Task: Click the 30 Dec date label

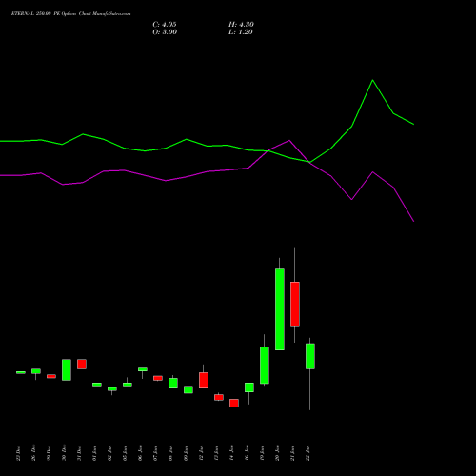Action: click(x=64, y=453)
